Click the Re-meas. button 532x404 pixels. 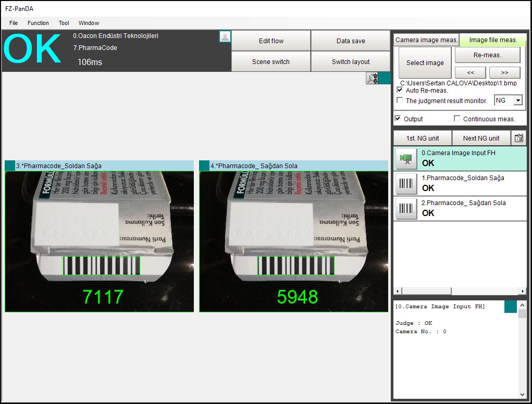(487, 55)
